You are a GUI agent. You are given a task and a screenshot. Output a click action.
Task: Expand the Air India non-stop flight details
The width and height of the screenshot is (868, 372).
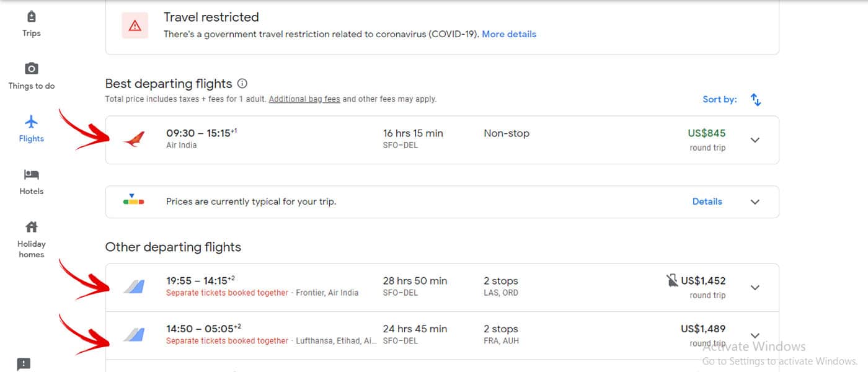click(755, 140)
